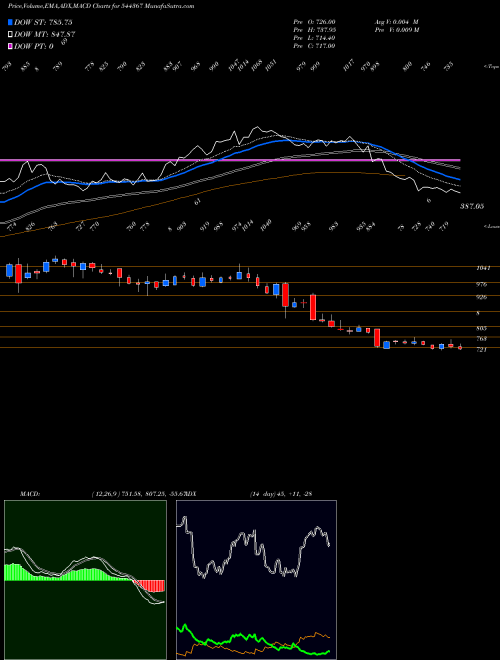Click the 'Avg V: 0.004 M' value
This screenshot has height=660, width=500.
[x=396, y=22]
